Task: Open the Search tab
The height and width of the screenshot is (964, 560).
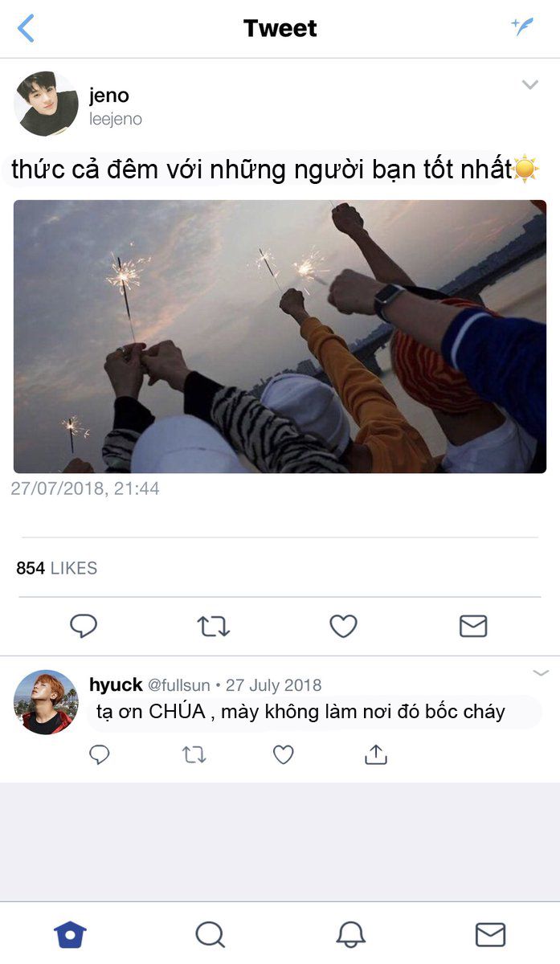Action: tap(210, 934)
